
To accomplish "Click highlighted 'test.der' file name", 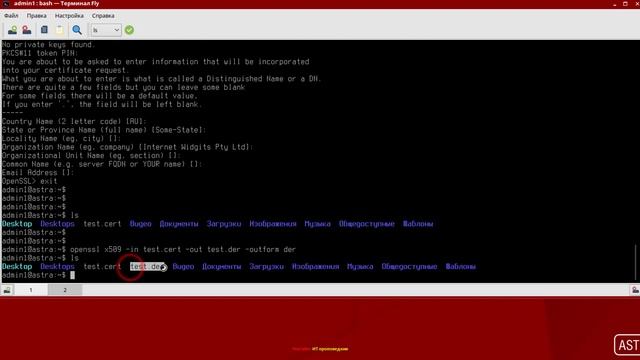I will pyautogui.click(x=147, y=267).
